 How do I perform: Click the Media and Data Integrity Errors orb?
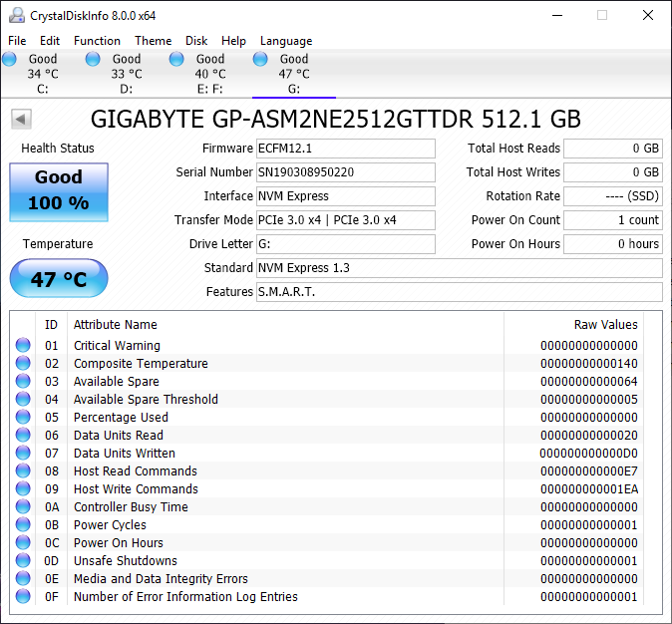(23, 578)
